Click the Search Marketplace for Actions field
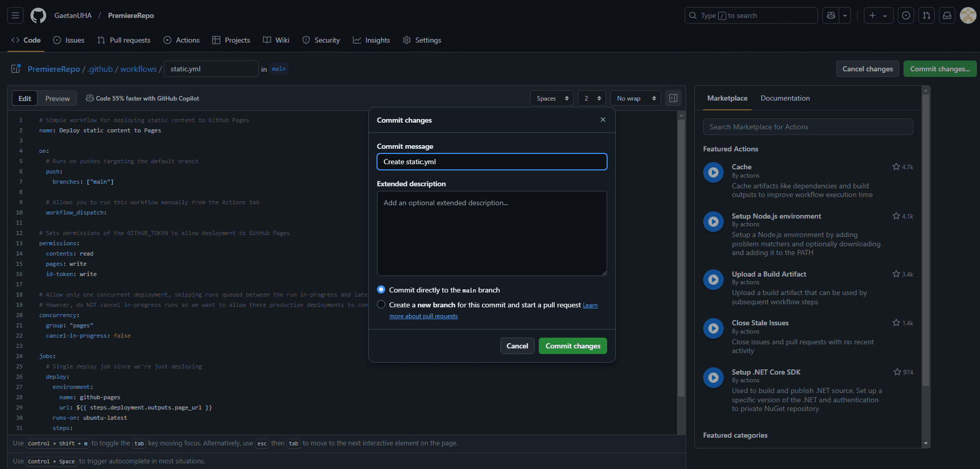Viewport: 980px width, 469px height. pos(807,127)
